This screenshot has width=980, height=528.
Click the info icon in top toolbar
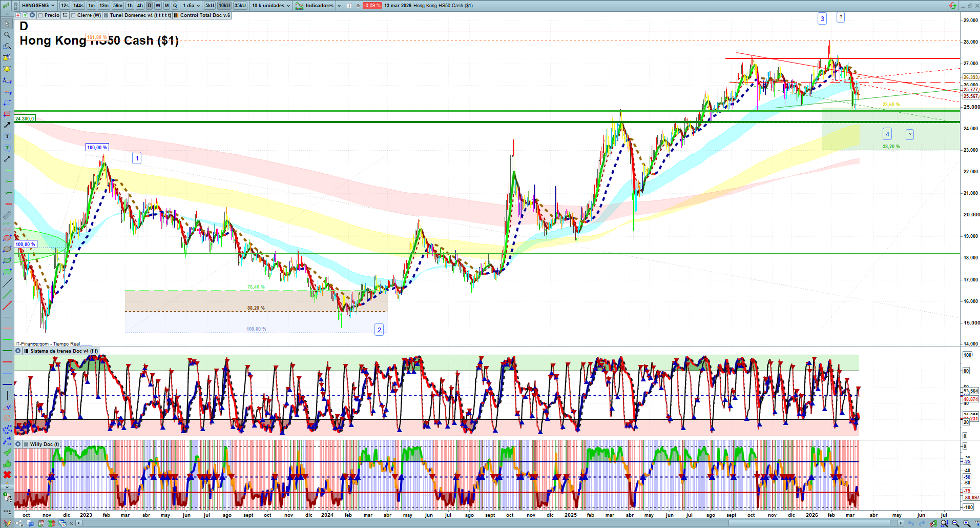click(x=349, y=6)
